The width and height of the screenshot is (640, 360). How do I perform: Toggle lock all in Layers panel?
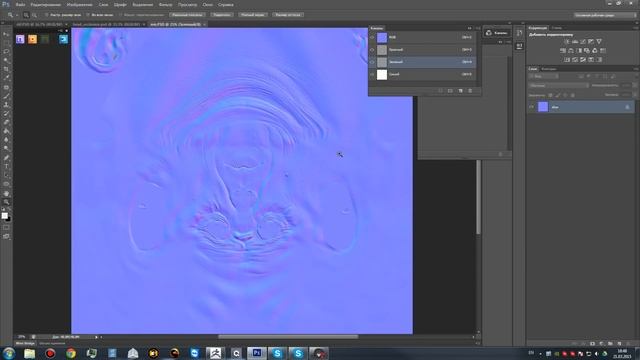(573, 95)
